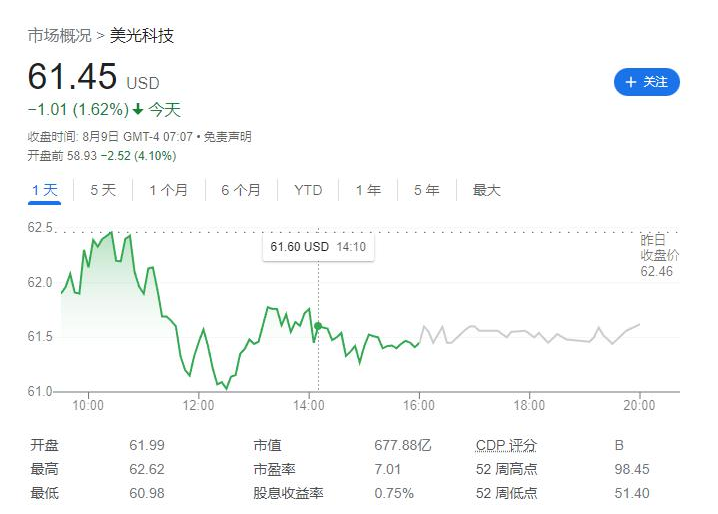Switch to the 1 个月 tab

(169, 190)
